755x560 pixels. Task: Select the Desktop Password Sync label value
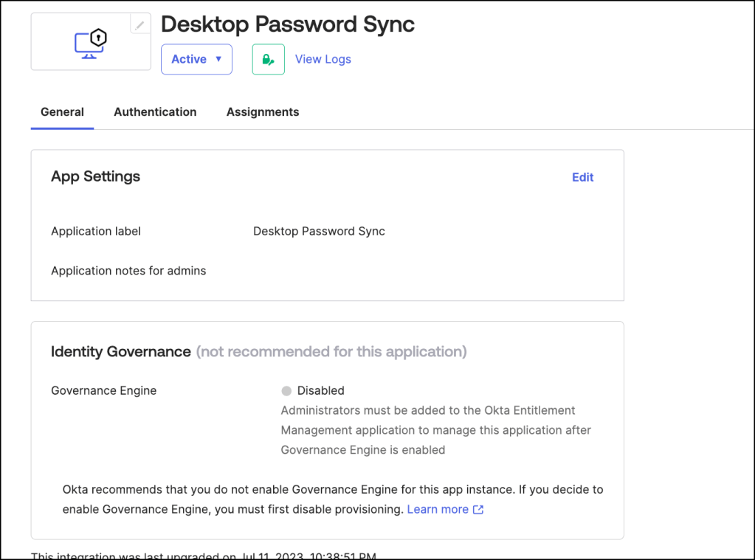pyautogui.click(x=319, y=231)
